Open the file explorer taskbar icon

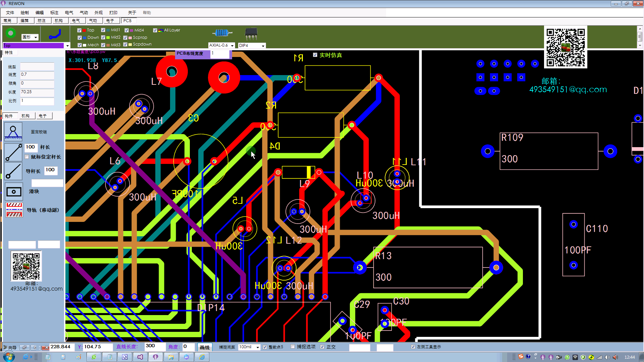click(171, 357)
